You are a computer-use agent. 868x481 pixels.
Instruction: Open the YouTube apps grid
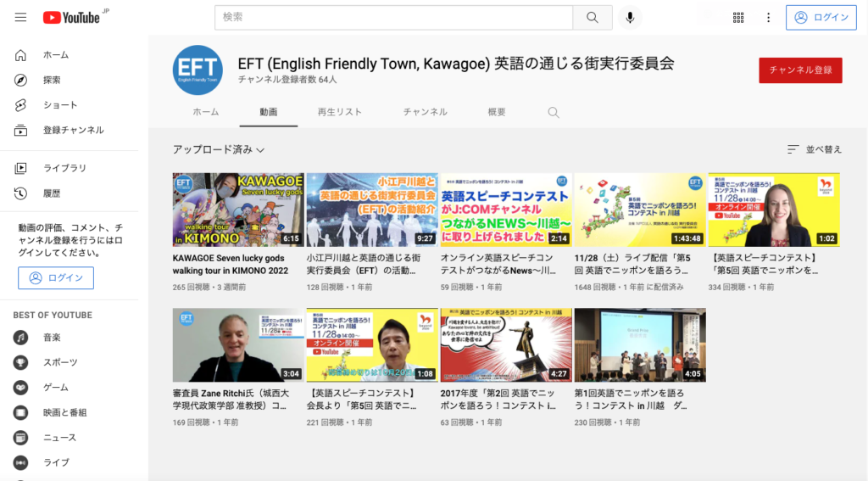point(738,18)
